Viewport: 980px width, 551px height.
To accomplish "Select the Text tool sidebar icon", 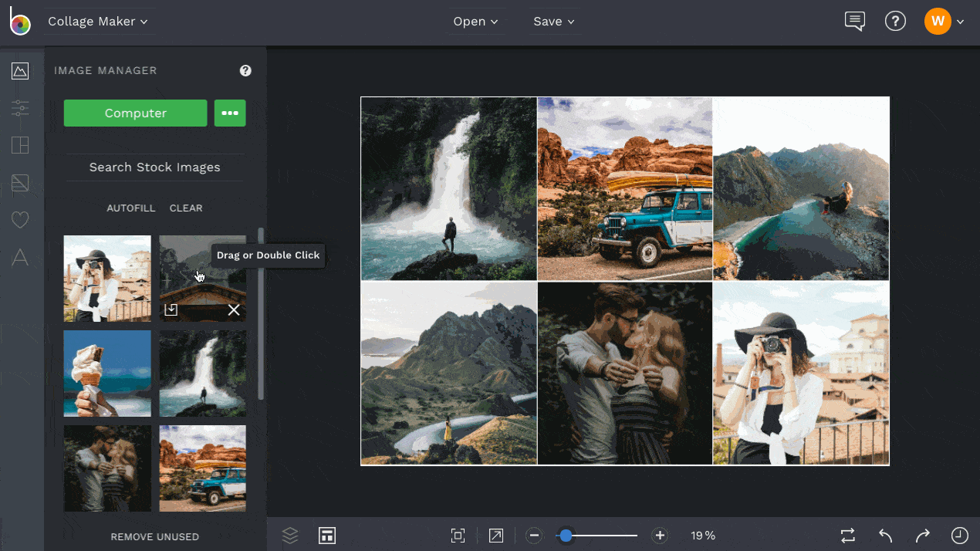I will [x=20, y=258].
